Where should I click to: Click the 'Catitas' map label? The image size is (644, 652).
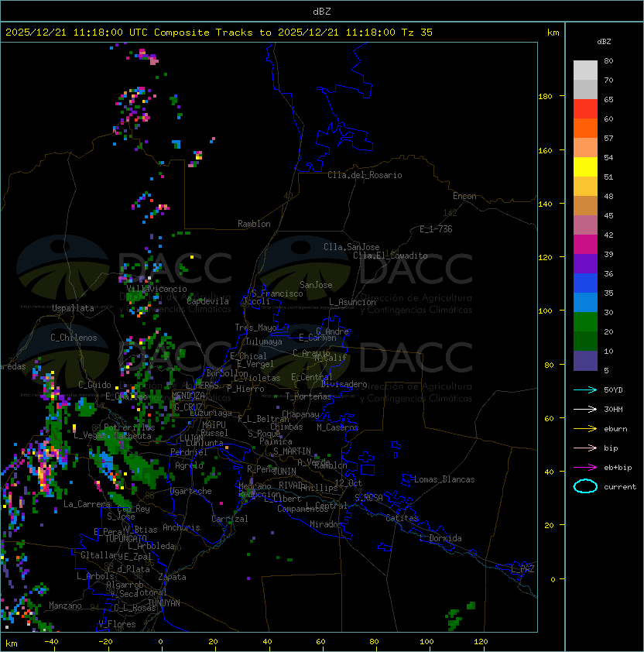[402, 518]
